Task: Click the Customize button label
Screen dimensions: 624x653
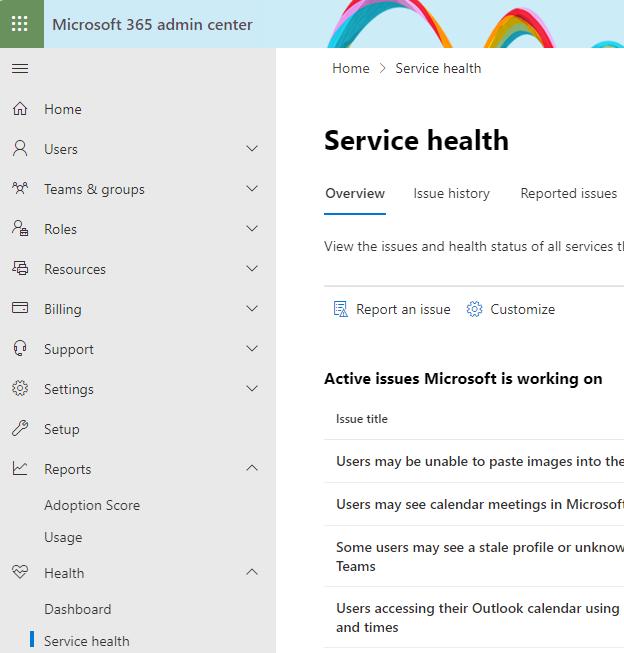Action: tap(522, 309)
